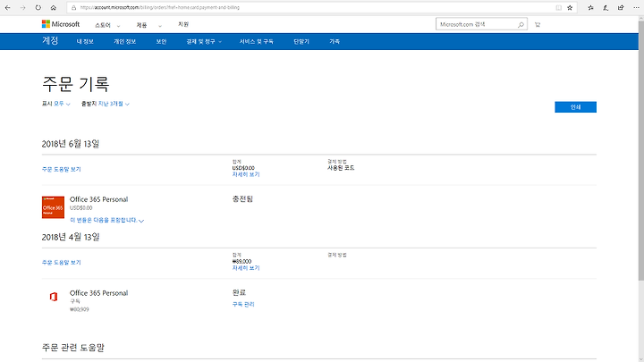Open the 단말기 tab
Viewport: 644px width, 362px height.
click(x=301, y=41)
